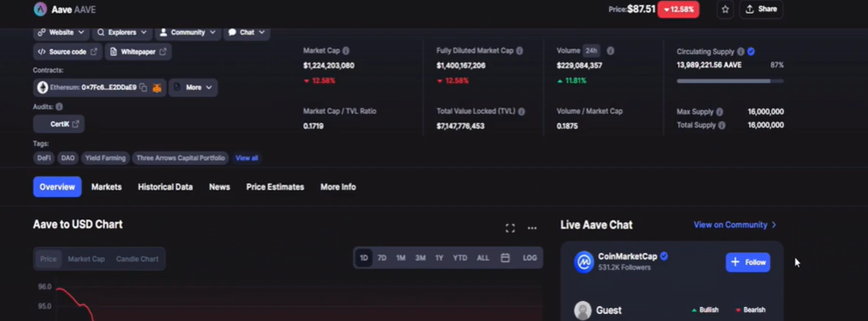Mark sentiment as Bearish
868x321 pixels.
click(x=751, y=310)
